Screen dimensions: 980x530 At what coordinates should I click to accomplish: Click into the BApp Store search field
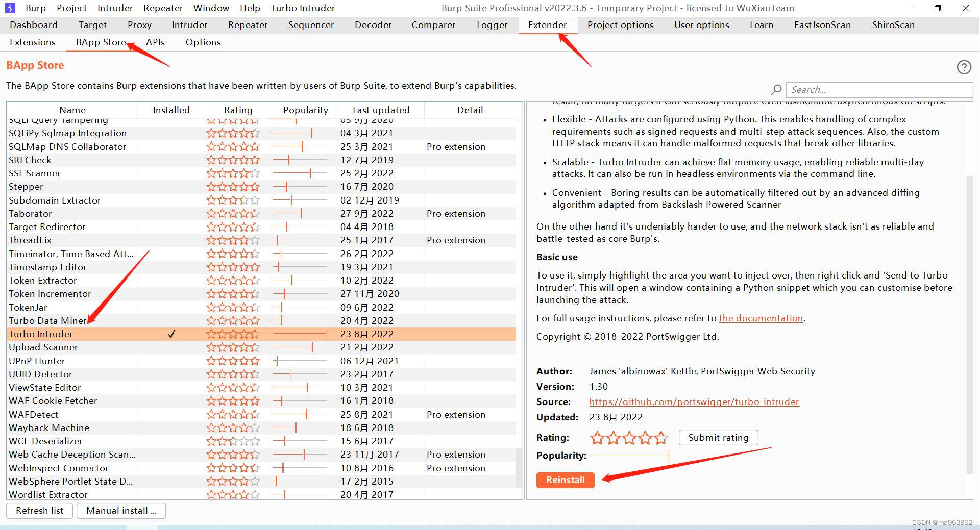[879, 90]
